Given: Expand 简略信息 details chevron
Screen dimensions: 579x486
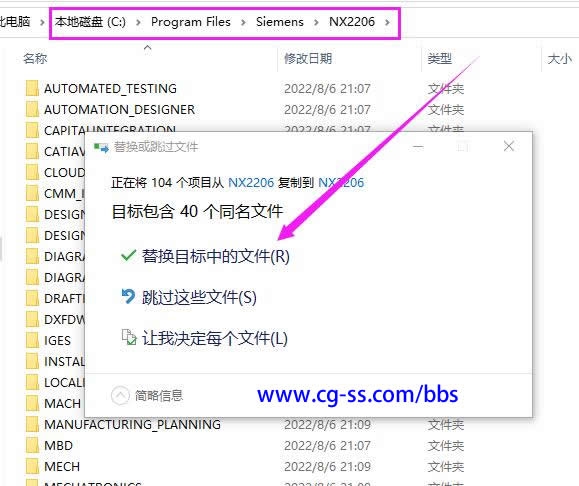Looking at the screenshot, I should click(x=120, y=396).
